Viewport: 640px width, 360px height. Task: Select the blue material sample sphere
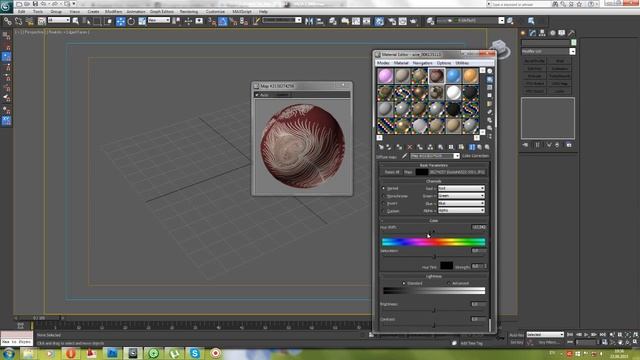453,76
